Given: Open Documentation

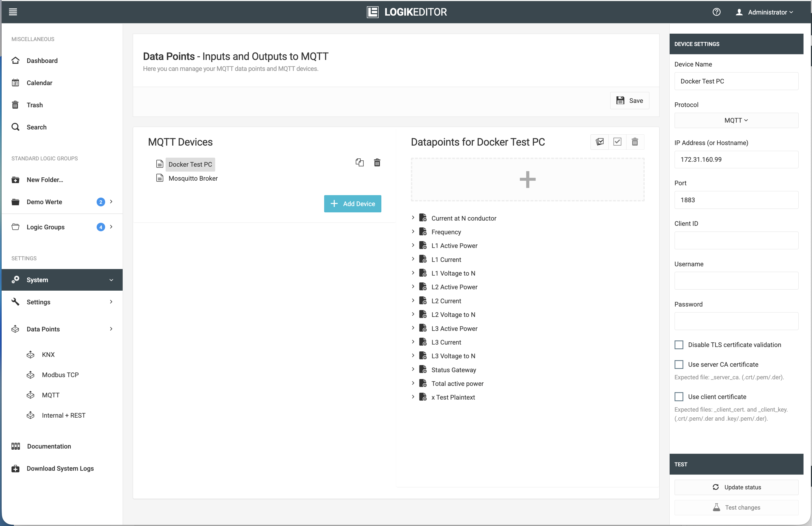Looking at the screenshot, I should 49,446.
